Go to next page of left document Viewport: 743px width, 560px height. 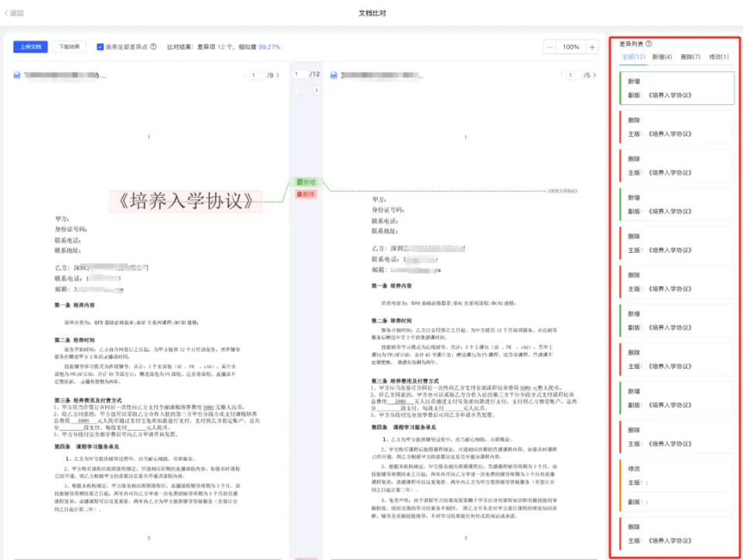[278, 76]
